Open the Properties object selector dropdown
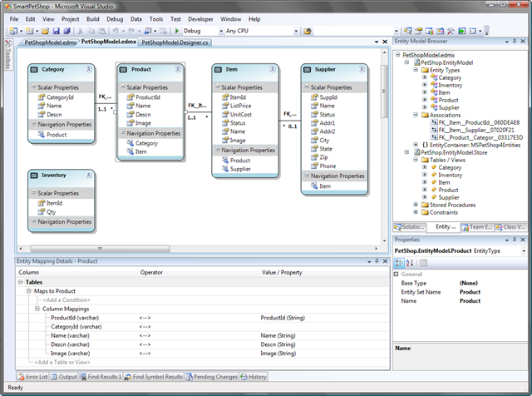Screen dimensions: 532x396 tap(524, 251)
